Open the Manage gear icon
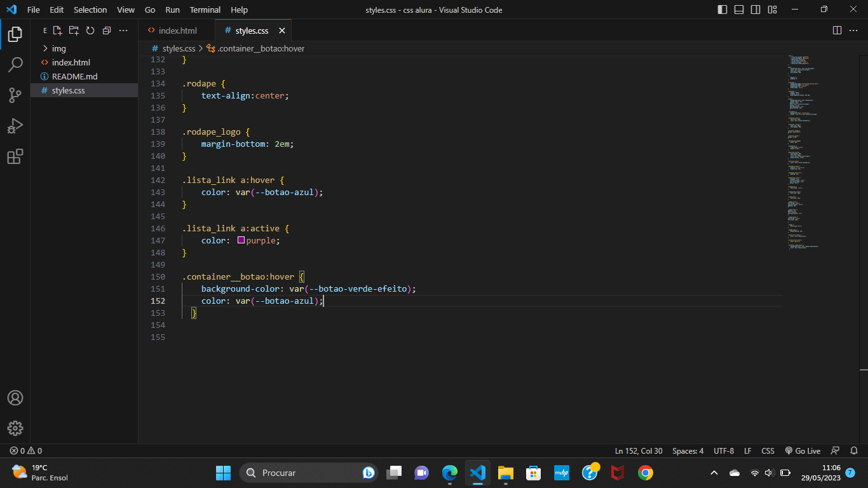Viewport: 868px width, 488px height. 15,428
